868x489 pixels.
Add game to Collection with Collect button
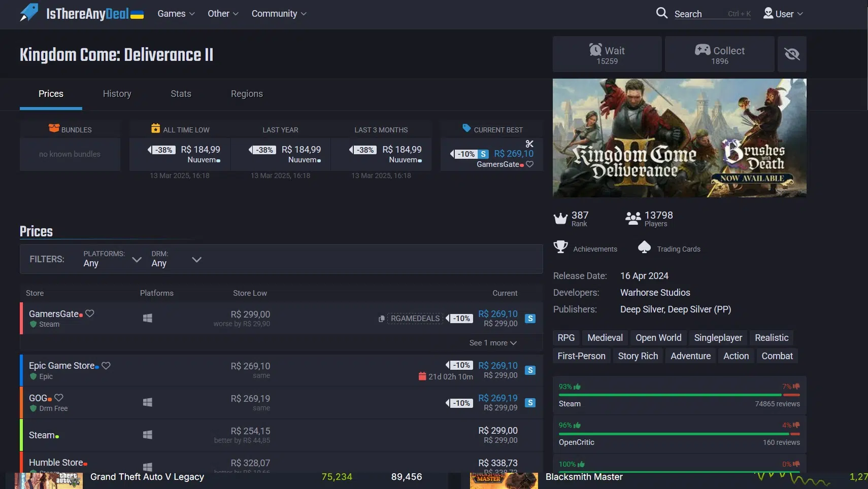720,54
